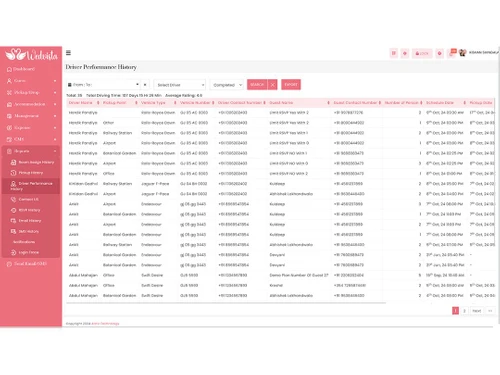Click the Average Rating summary text
The image size is (500, 375).
pyautogui.click(x=184, y=95)
